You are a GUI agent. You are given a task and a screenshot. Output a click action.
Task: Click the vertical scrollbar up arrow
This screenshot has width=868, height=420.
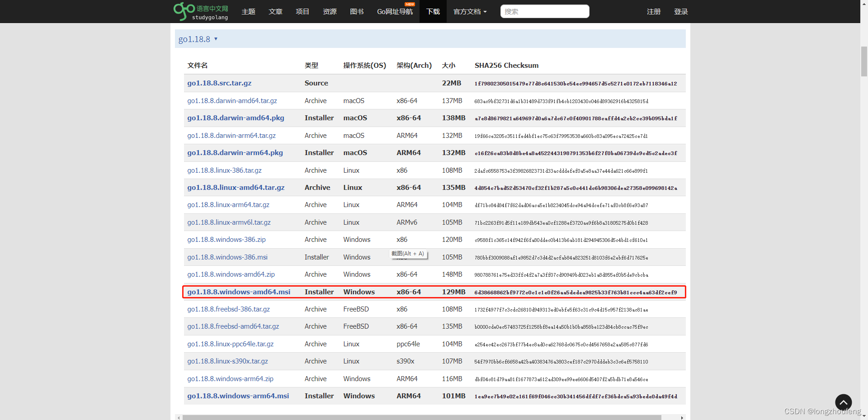click(864, 3)
